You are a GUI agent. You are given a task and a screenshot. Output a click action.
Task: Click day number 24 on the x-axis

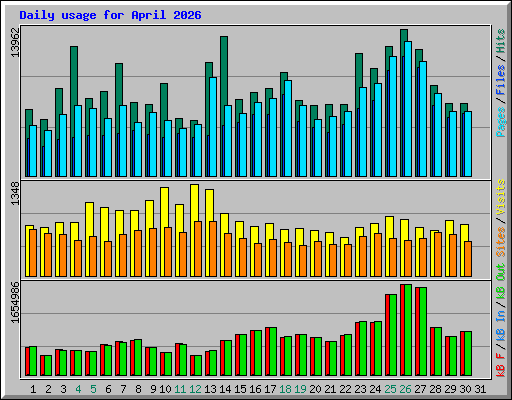point(375,389)
